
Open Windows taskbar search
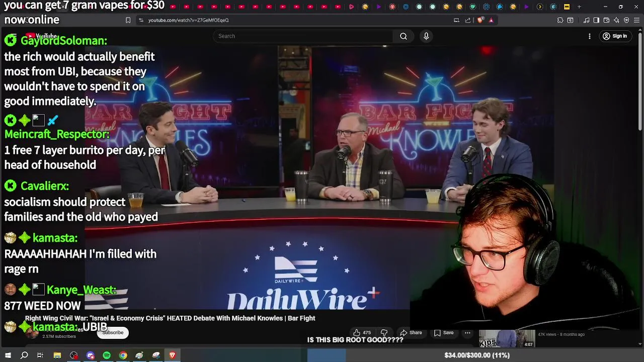coord(24,355)
